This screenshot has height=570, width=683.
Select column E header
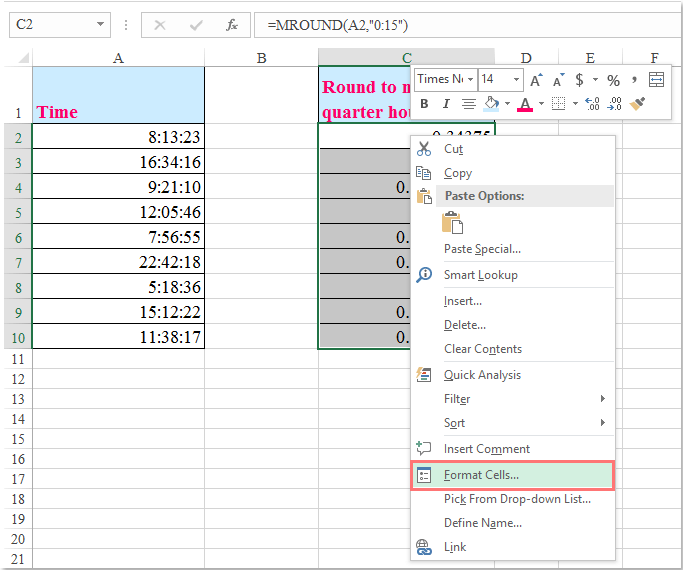point(590,57)
